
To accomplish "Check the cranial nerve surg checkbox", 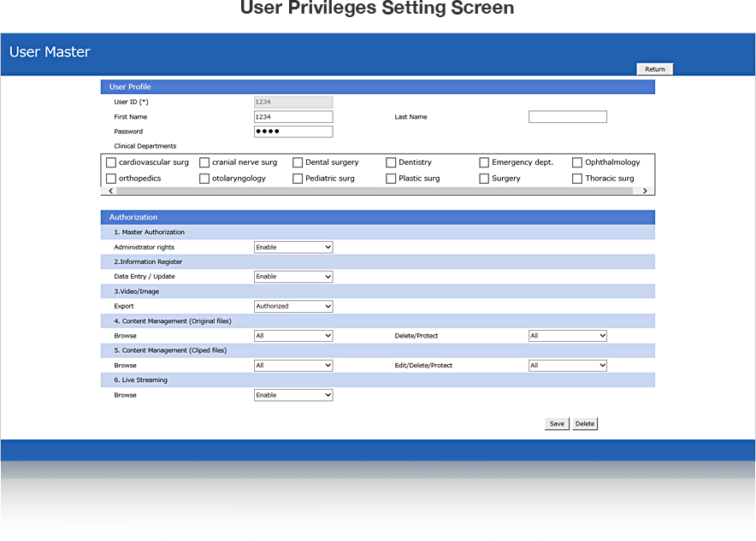I will tap(204, 162).
